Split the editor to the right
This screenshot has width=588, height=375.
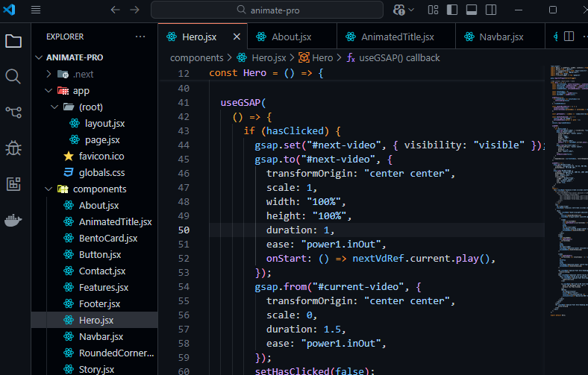569,37
